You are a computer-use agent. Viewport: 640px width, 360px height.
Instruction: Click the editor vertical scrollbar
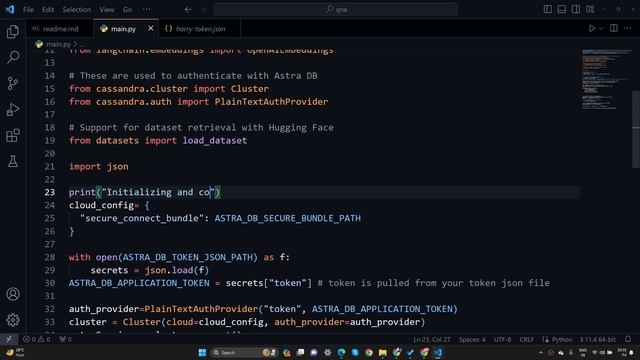click(x=636, y=129)
